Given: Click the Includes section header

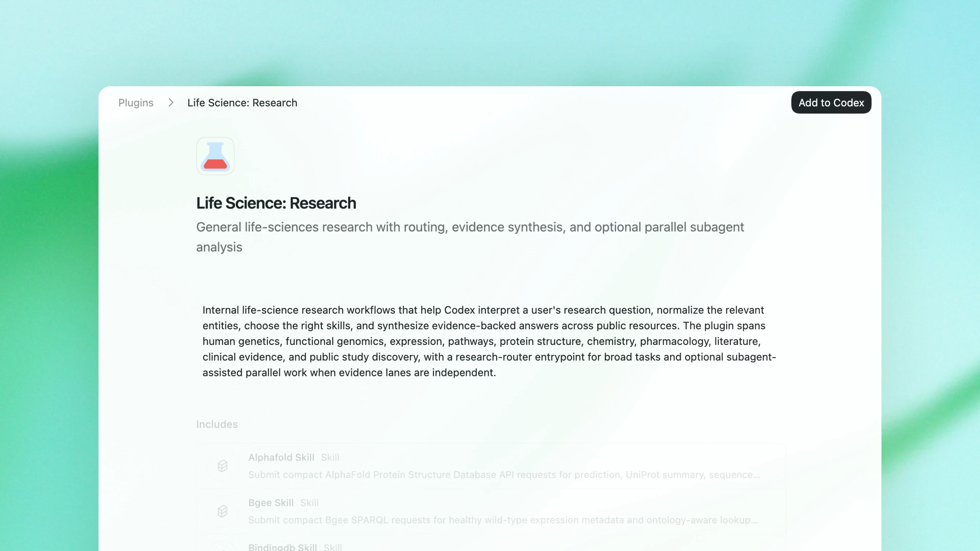Looking at the screenshot, I should [217, 424].
